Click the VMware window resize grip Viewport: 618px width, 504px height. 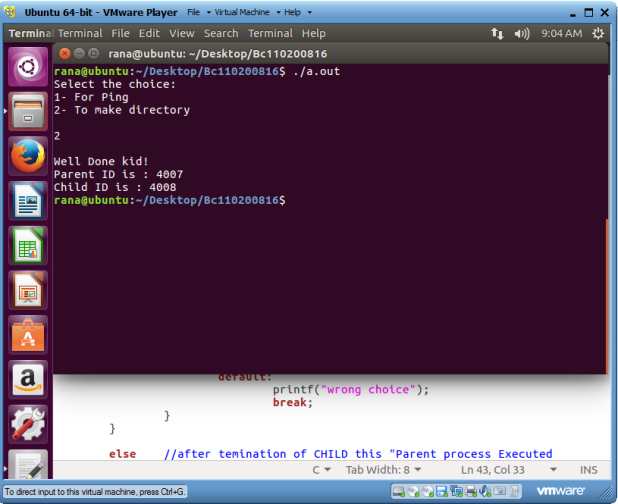[x=606, y=493]
